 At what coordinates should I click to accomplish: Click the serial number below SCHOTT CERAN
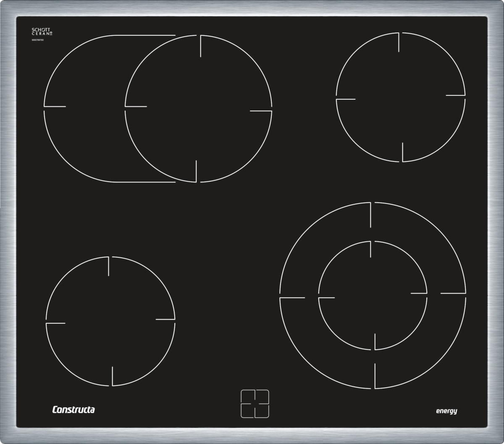pyautogui.click(x=38, y=40)
